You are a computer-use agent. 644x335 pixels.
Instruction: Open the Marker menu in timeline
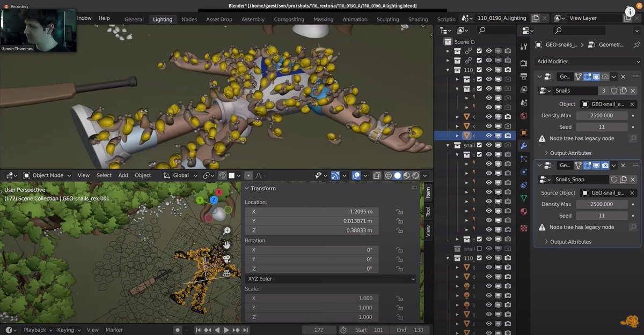click(114, 330)
